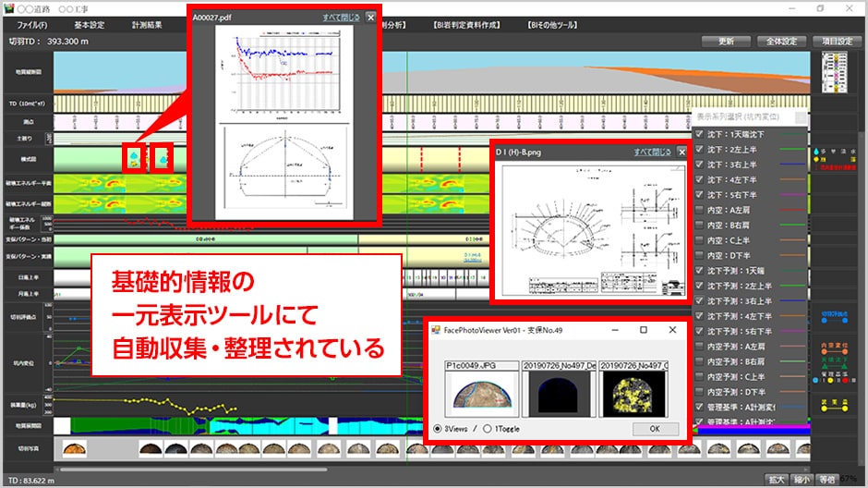Uncheck 管理基準:A計測変位 series
Screen dimensions: 868x488
[x=700, y=407]
